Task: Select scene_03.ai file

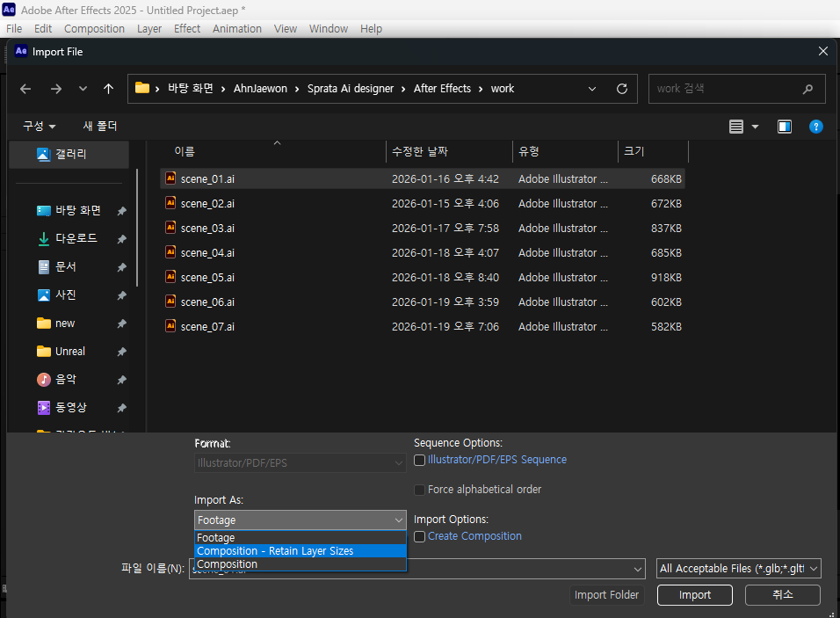Action: pyautogui.click(x=422, y=229)
